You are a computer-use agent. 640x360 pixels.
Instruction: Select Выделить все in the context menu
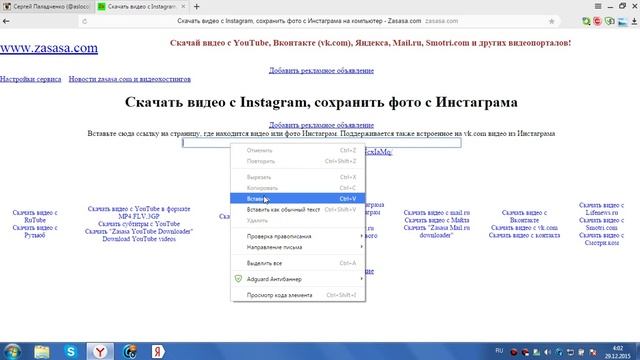coord(298,263)
